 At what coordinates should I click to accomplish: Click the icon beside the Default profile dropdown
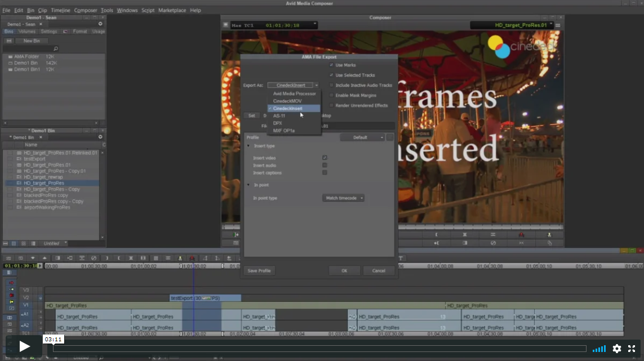click(x=390, y=137)
